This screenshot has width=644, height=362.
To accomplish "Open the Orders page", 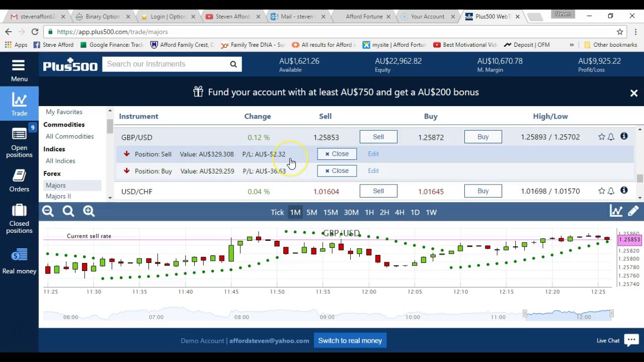I will [x=19, y=181].
